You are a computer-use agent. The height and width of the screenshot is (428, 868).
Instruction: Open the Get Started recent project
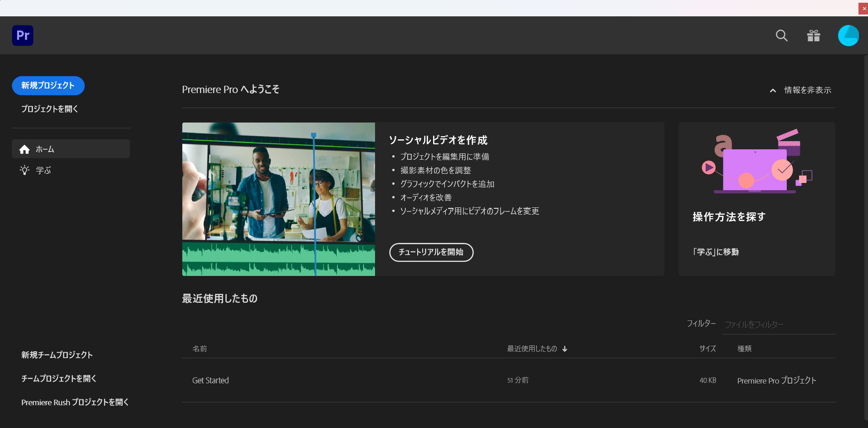point(210,380)
